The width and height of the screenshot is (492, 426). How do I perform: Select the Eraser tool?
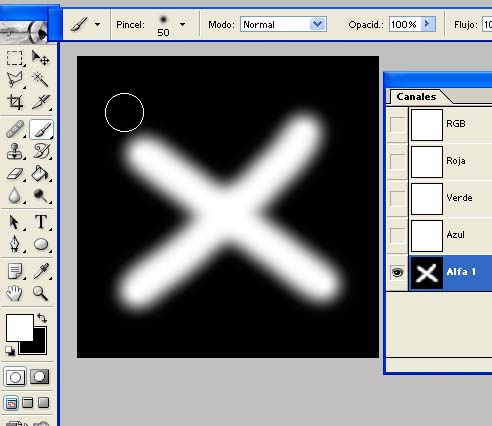15,173
